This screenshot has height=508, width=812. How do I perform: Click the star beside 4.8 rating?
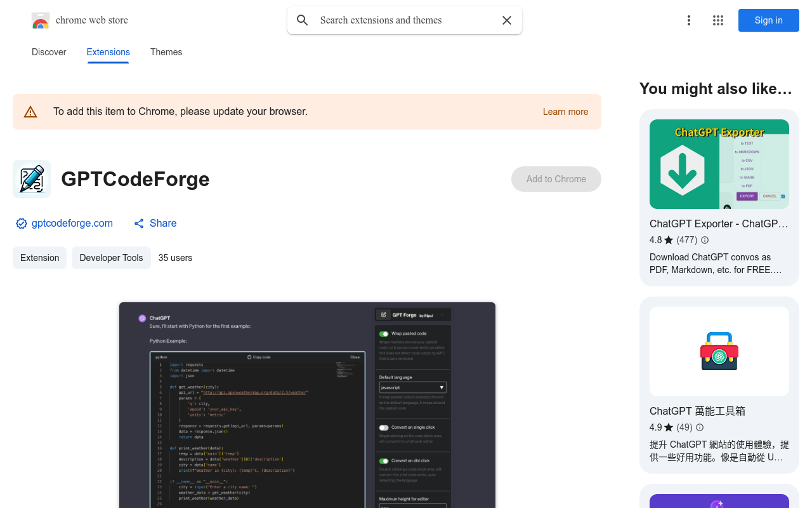669,240
